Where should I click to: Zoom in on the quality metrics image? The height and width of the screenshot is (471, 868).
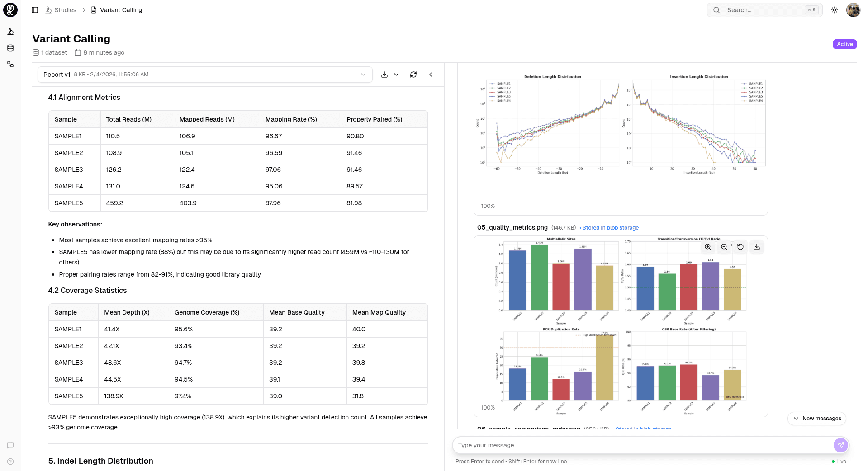click(x=708, y=247)
